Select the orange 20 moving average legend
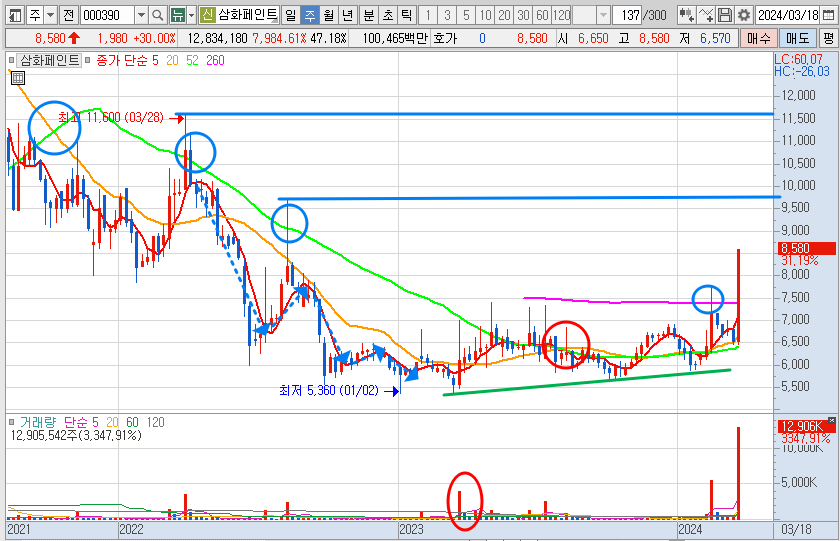The image size is (840, 541). click(172, 61)
